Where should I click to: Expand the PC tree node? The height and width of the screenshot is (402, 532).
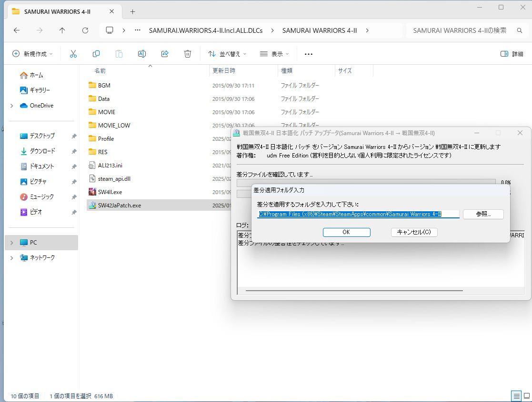click(x=12, y=243)
